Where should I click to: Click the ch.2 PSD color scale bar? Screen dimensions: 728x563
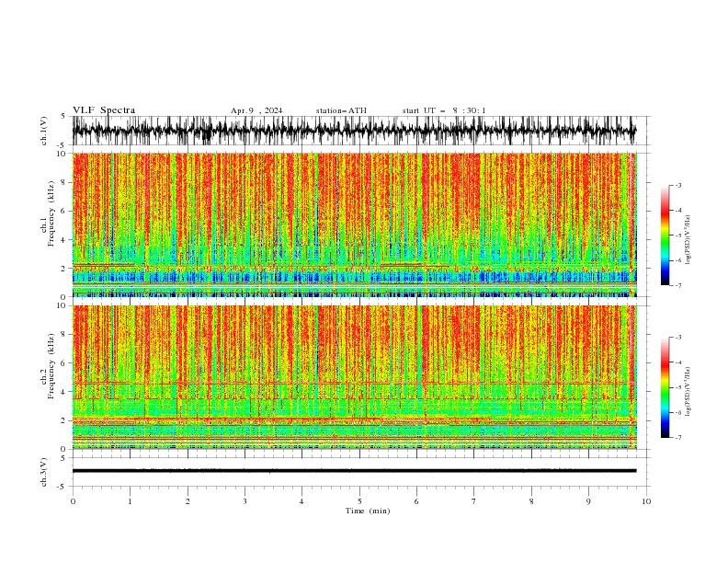point(665,387)
